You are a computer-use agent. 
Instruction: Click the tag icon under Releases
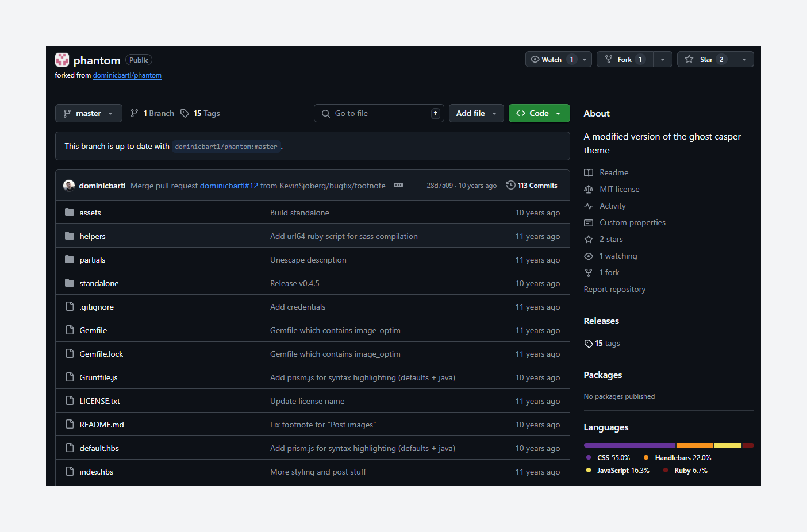click(589, 344)
